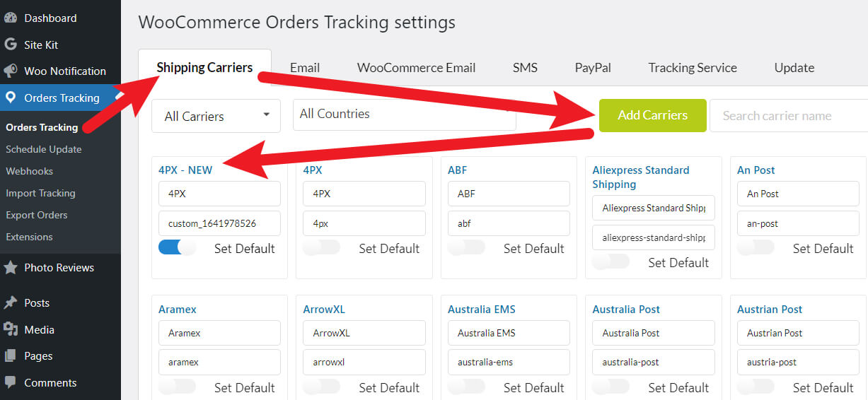This screenshot has height=400, width=868.
Task: Open Schedule Update in the submenu
Action: click(43, 149)
